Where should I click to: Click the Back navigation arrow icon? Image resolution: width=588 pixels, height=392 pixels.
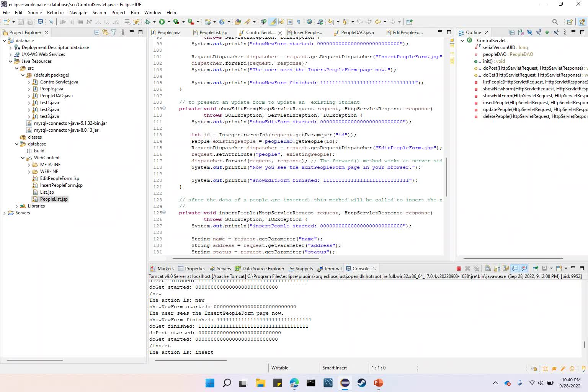click(x=378, y=22)
